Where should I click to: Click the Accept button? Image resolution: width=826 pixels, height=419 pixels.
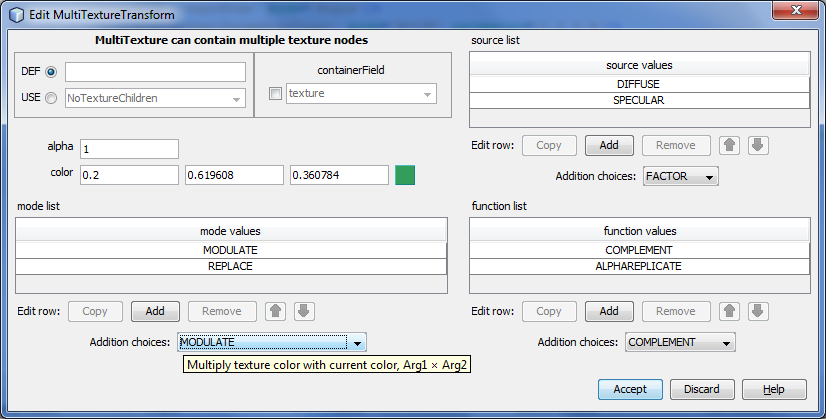(x=630, y=389)
